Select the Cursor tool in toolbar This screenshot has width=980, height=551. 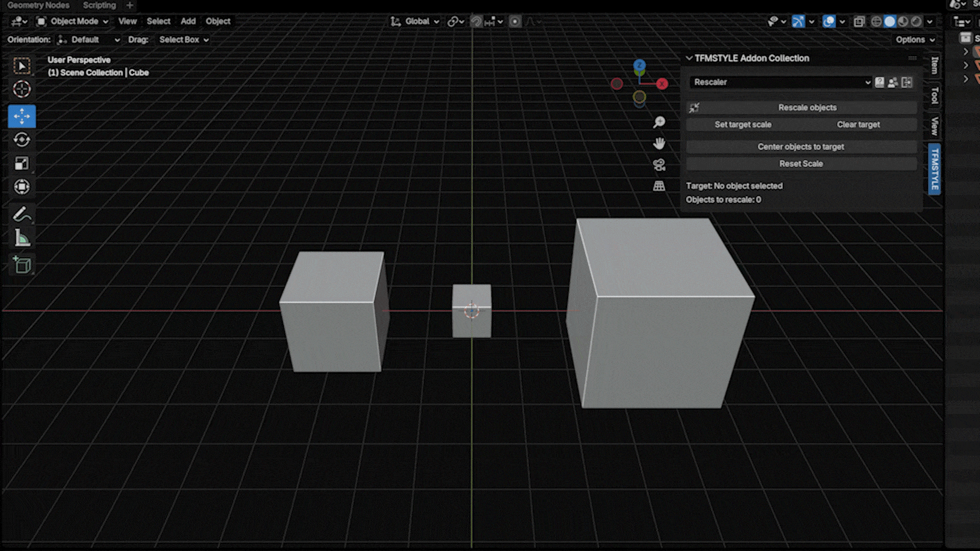21,89
